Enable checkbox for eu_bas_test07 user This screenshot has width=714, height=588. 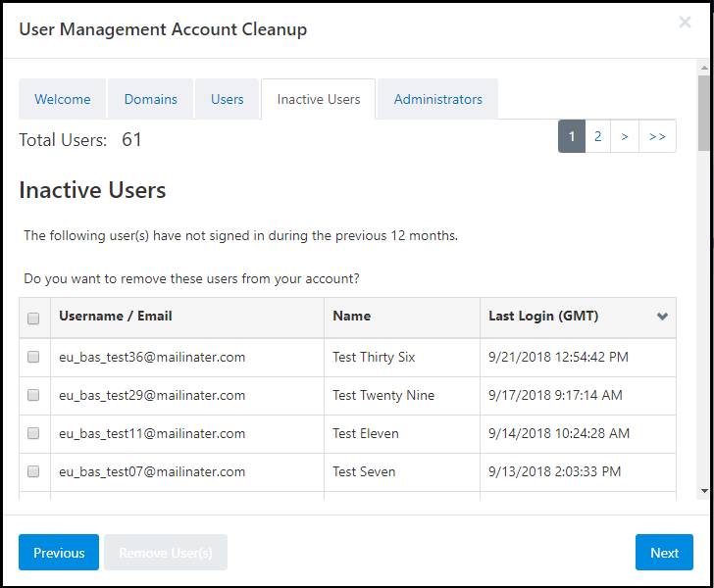(33, 471)
